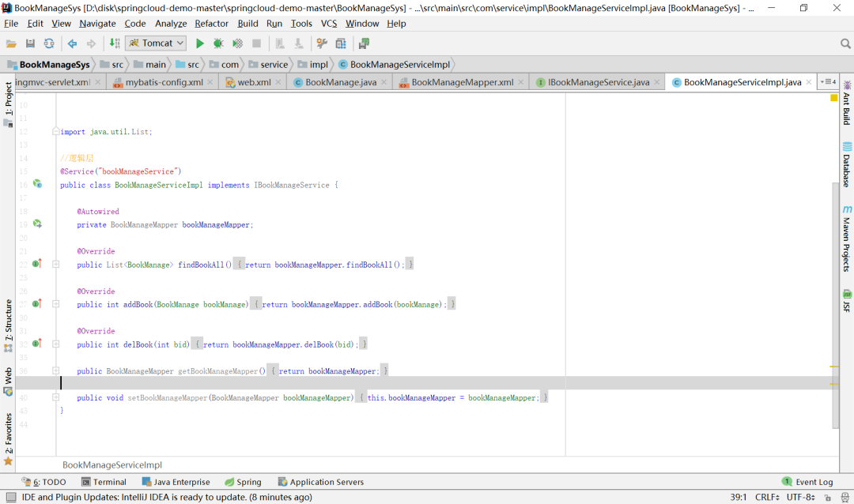854x504 pixels.
Task: Open the 6: TODO tool window
Action: pos(43,482)
